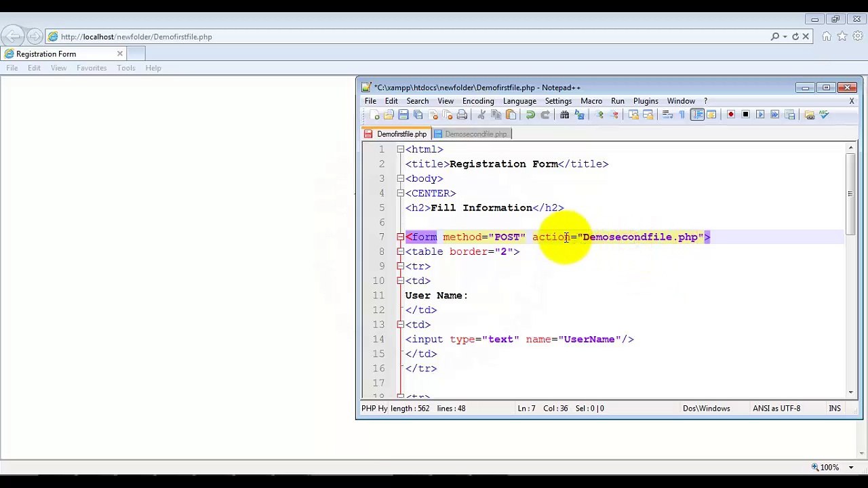
Task: Open the Language menu
Action: pos(519,101)
